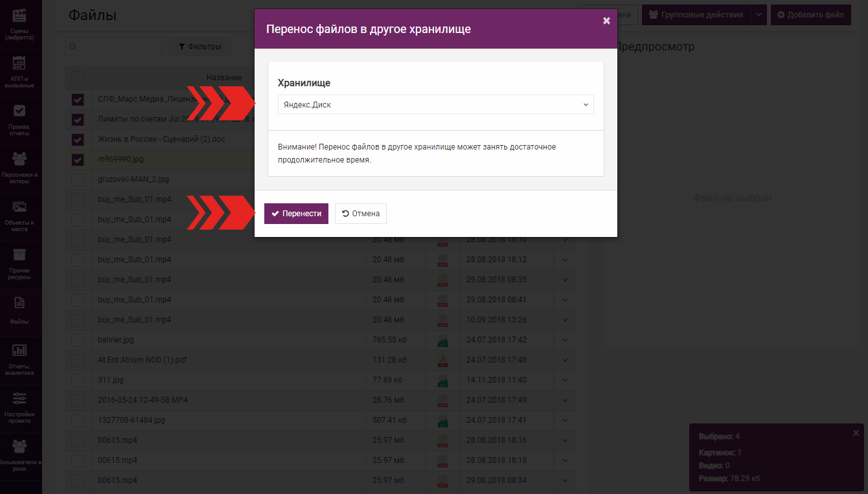This screenshot has width=868, height=494.
Task: Click the video icon of the file dated 10.09.2018 13:26
Action: coord(443,320)
